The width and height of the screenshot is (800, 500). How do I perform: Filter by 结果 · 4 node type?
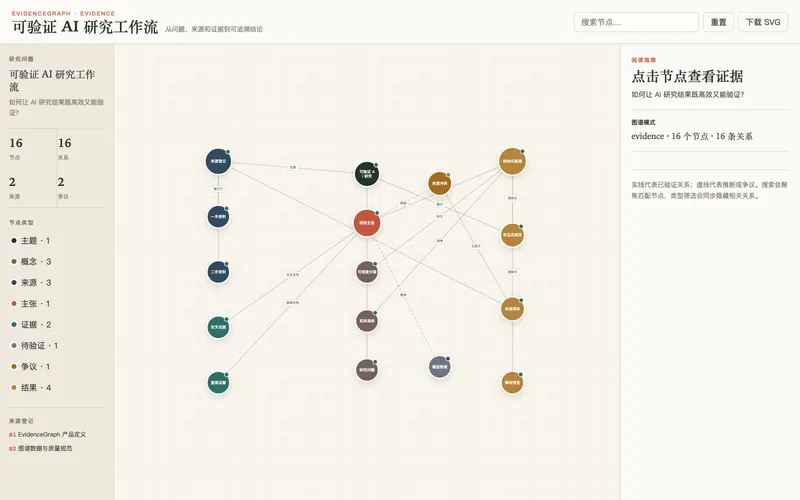[32, 388]
